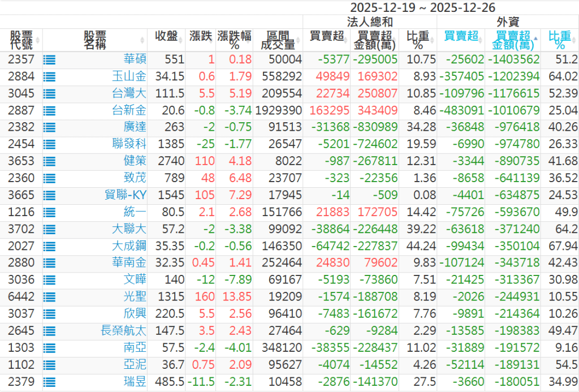The width and height of the screenshot is (579, 392).
Task: Sort table by 股票代號 column
Action: click(21, 40)
